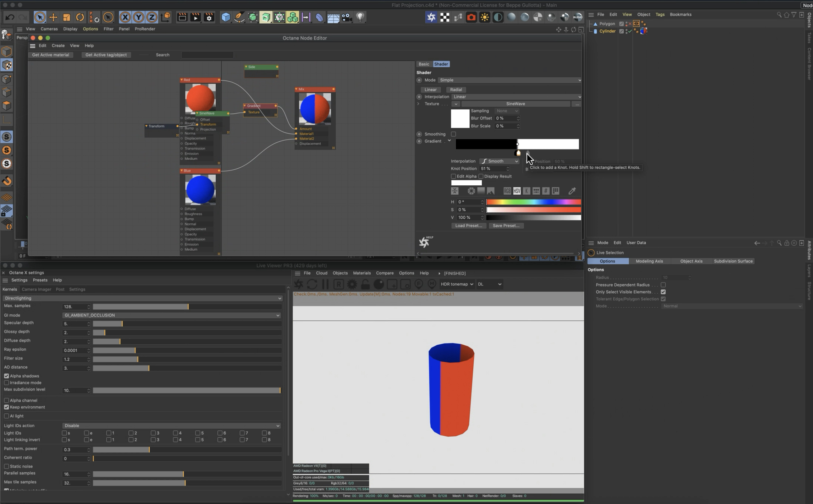Viewport: 813px width, 504px height.
Task: Open the GI mode dropdown
Action: pyautogui.click(x=172, y=315)
